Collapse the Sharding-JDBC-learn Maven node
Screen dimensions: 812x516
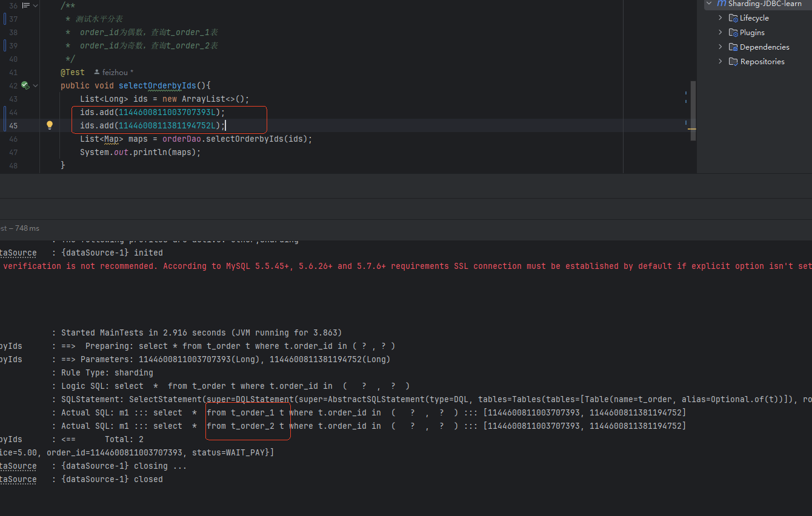[708, 4]
